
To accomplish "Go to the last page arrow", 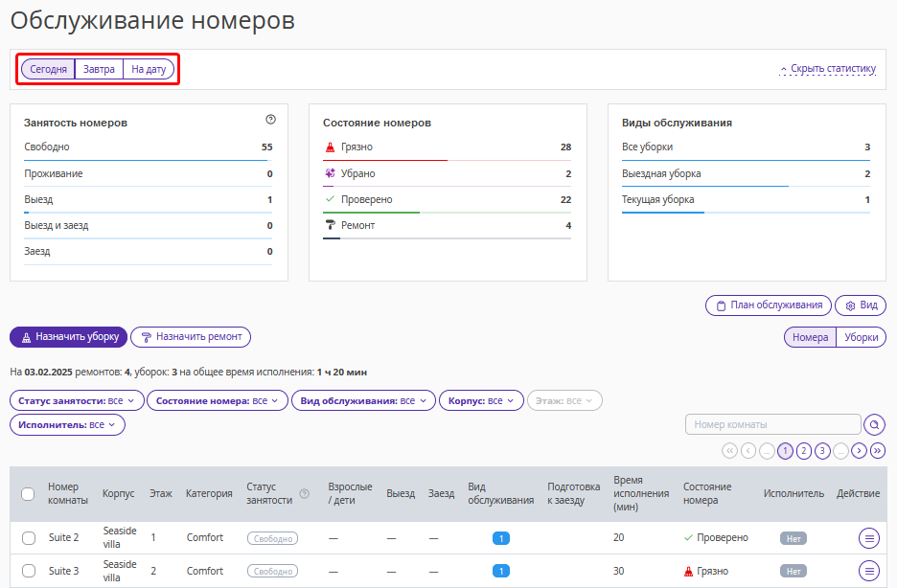I will [x=878, y=450].
